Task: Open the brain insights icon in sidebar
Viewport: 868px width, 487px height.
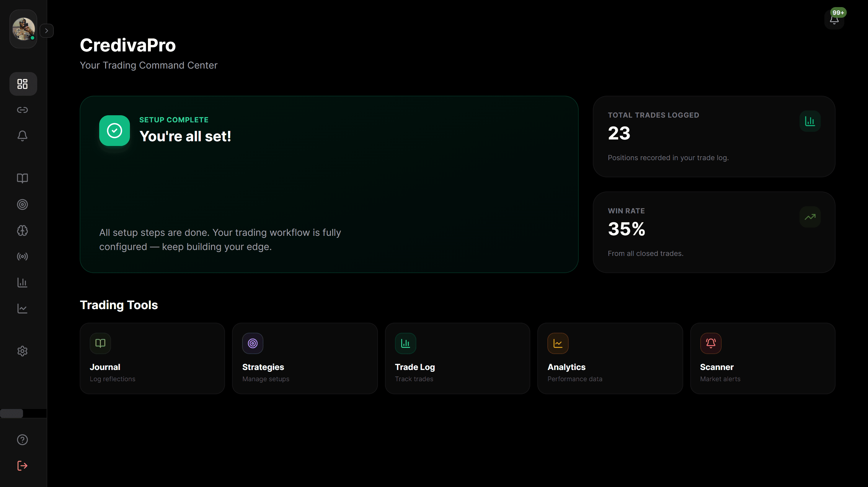Action: coord(22,231)
